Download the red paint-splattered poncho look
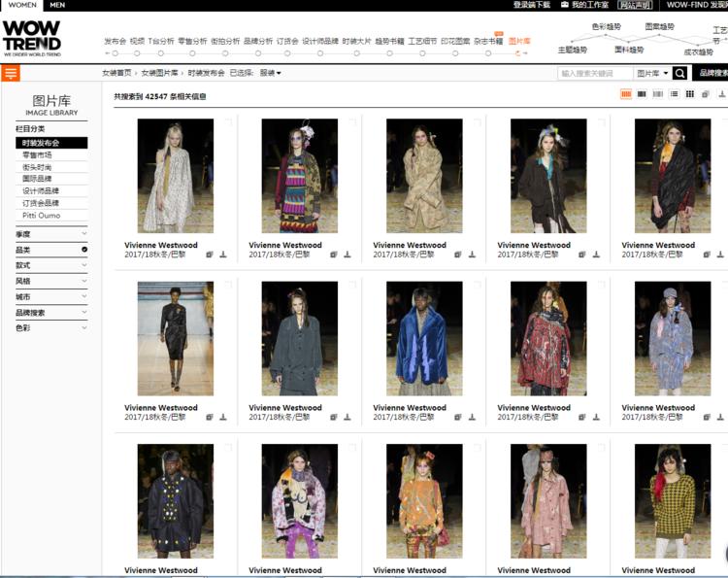Screen dimensions: 728x578 pyautogui.click(x=596, y=417)
